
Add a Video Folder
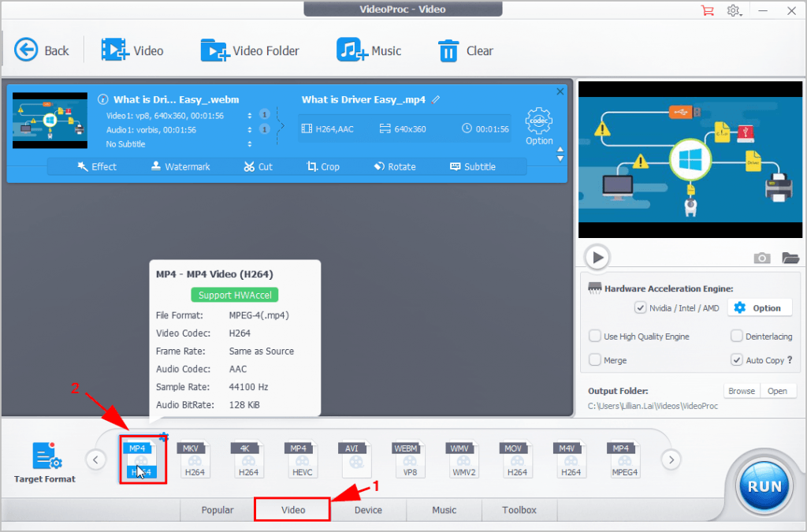tap(250, 50)
